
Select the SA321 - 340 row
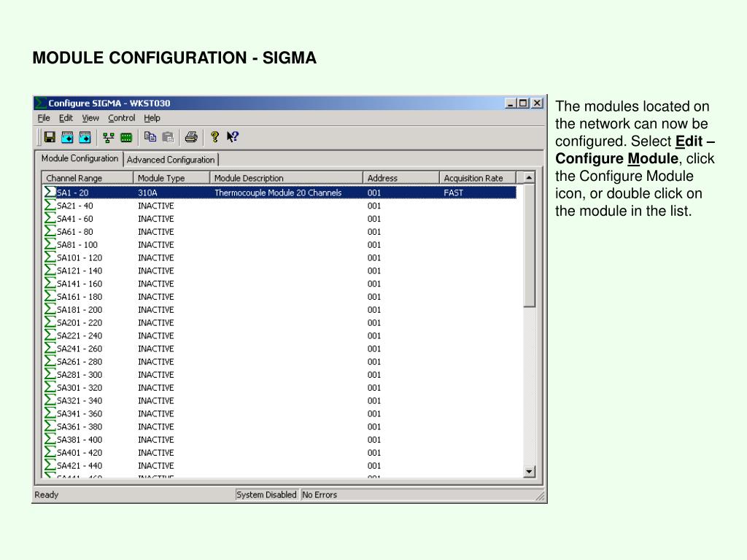[x=279, y=400]
